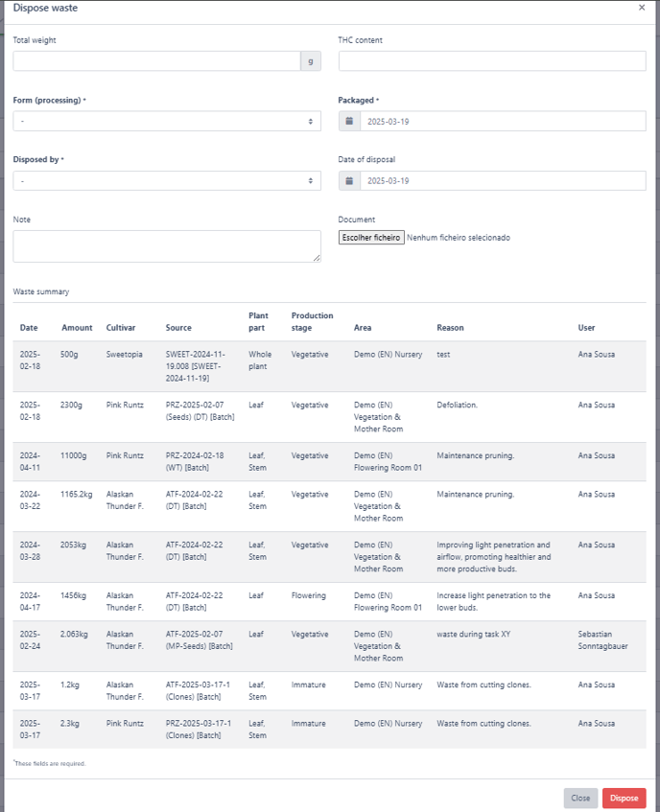Select the Date of disposal field
This screenshot has height=812, width=660.
pyautogui.click(x=503, y=181)
